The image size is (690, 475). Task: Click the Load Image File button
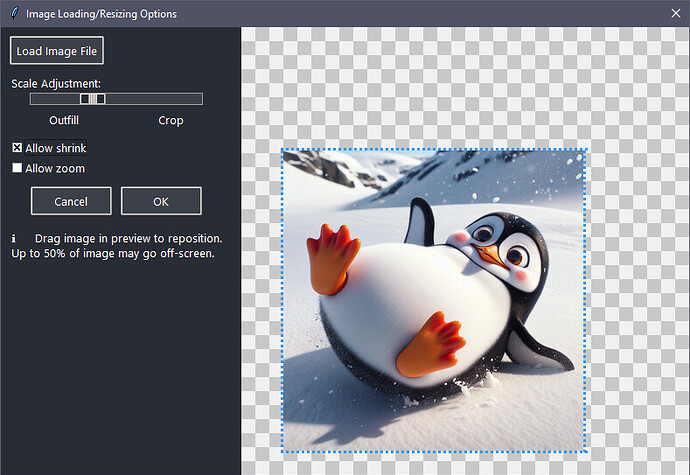(x=57, y=51)
